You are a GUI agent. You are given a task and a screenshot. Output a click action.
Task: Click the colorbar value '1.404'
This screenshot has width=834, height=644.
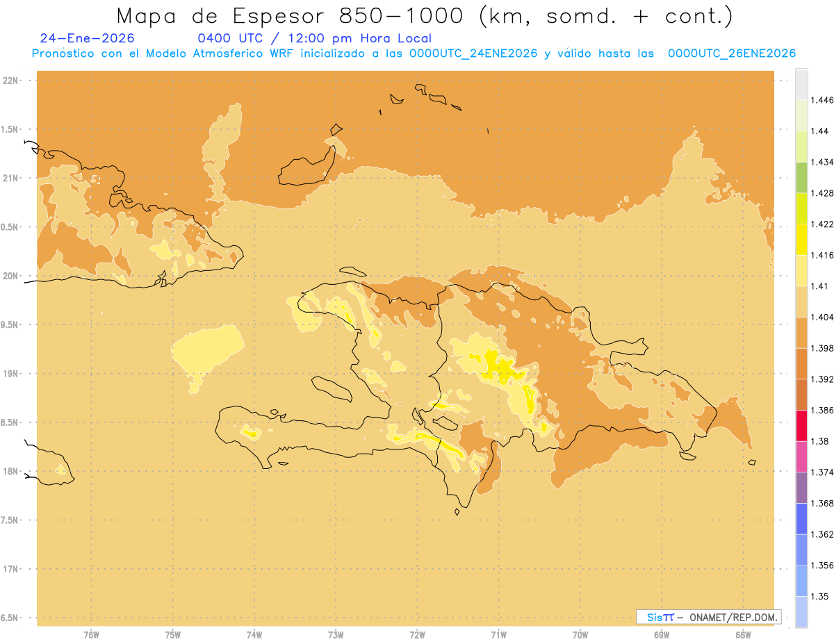point(822,317)
